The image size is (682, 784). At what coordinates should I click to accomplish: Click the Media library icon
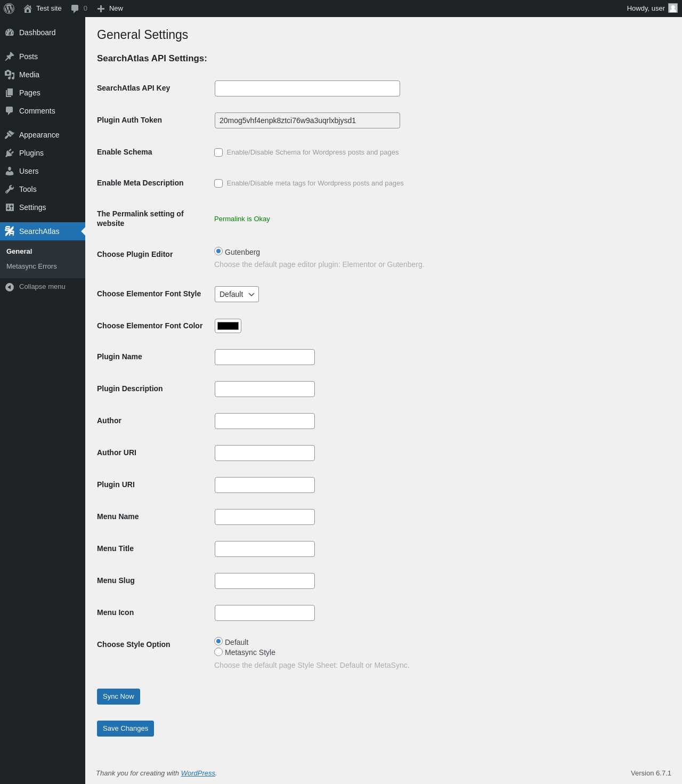click(10, 75)
